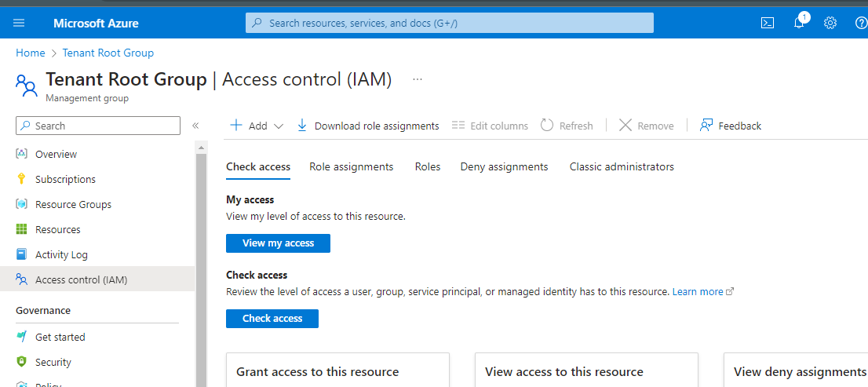Go to Home breadcrumb link

pos(31,53)
